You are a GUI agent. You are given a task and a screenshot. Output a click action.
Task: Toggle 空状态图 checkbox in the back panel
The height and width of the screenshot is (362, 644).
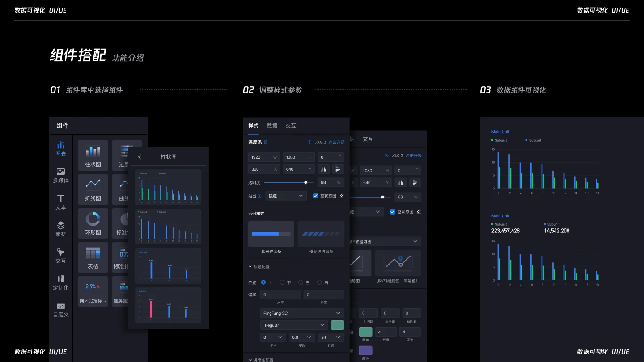(x=393, y=212)
